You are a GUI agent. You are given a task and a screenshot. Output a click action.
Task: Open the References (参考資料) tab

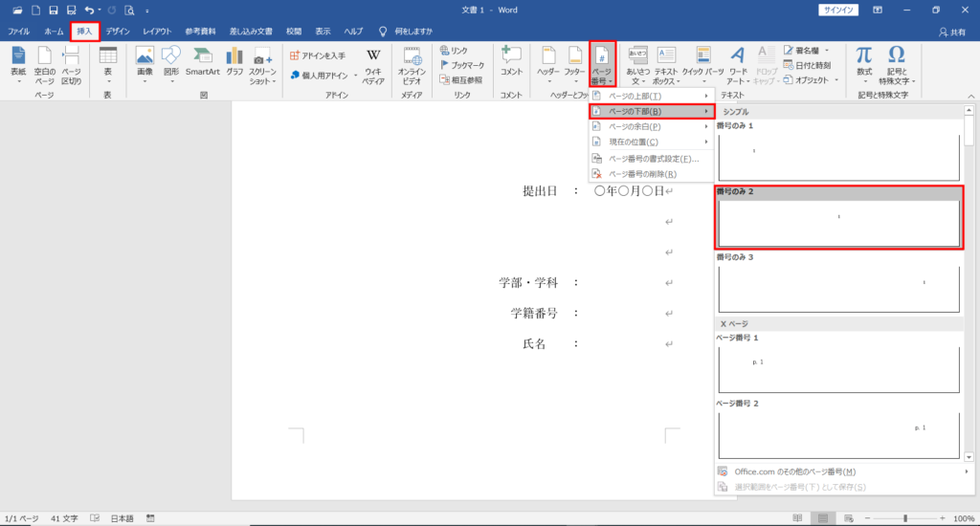200,32
